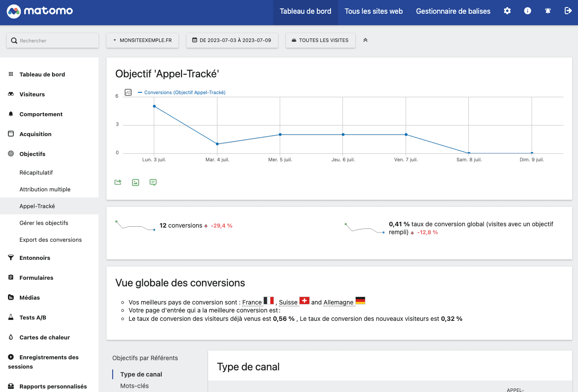Click the image export icon under the chart

click(x=135, y=182)
